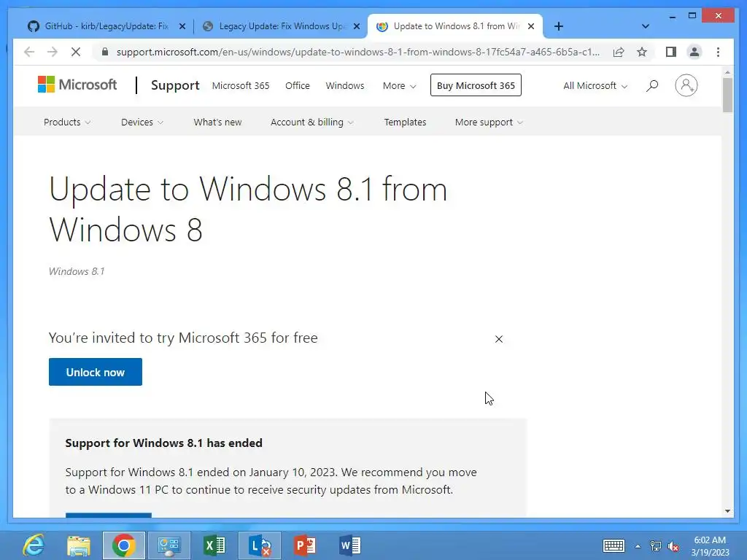This screenshot has height=560, width=747.
Task: Open the tab search chevron in the title bar
Action: [645, 26]
